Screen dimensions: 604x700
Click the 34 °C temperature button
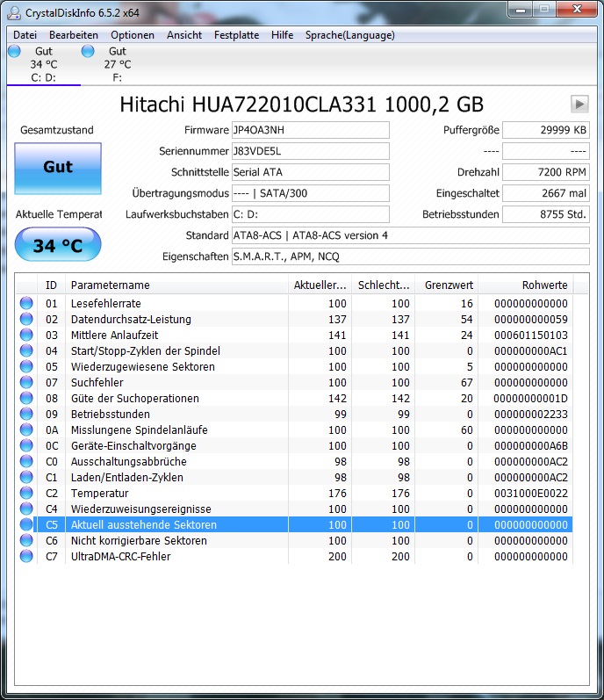(58, 245)
